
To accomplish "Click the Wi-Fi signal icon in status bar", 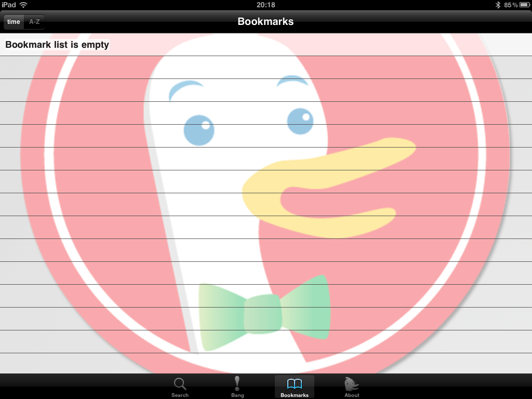I will pos(23,5).
